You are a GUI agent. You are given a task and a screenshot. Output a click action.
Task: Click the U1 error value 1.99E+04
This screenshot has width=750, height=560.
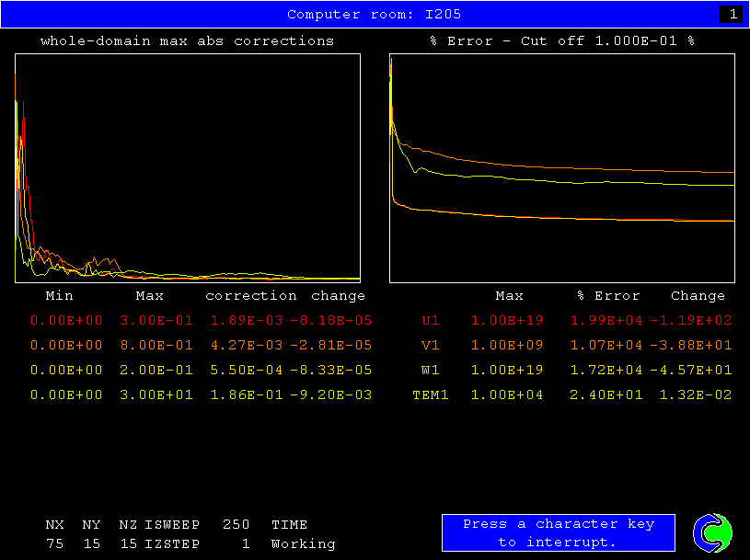point(606,320)
